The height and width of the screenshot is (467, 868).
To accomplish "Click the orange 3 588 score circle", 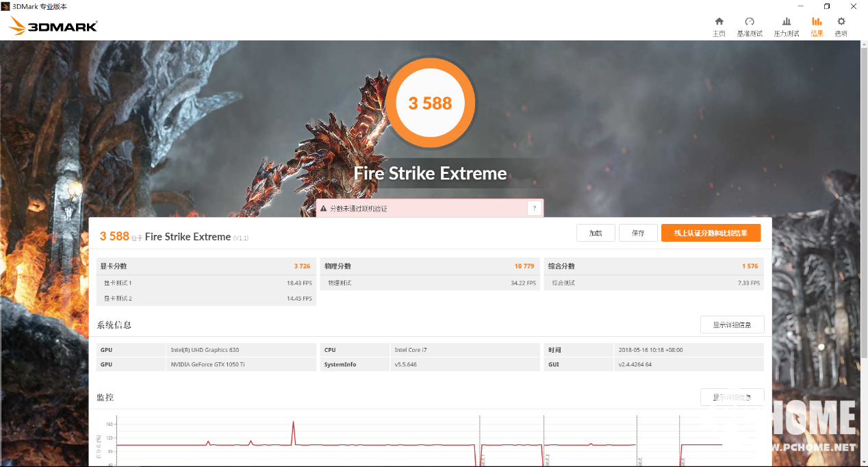I will pyautogui.click(x=430, y=103).
